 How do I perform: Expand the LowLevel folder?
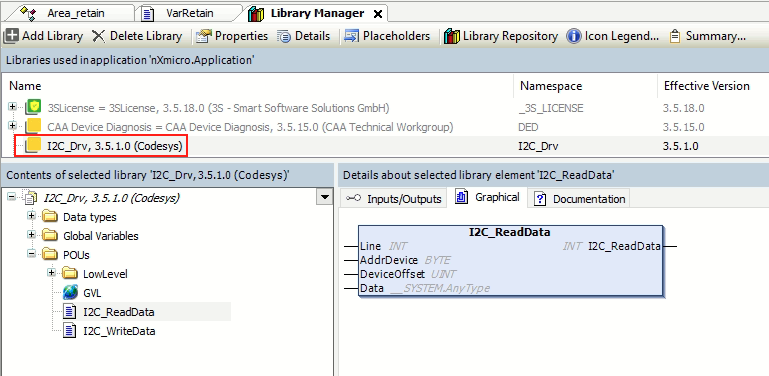51,273
